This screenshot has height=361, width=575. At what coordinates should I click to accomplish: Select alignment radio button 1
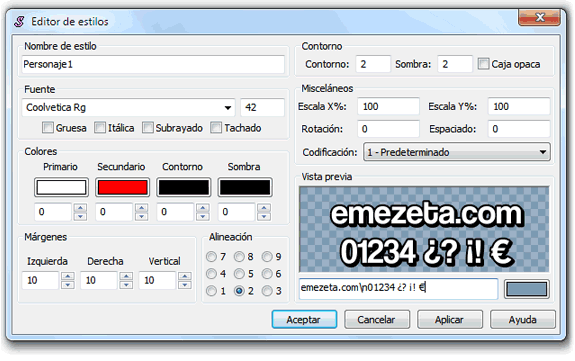point(211,291)
